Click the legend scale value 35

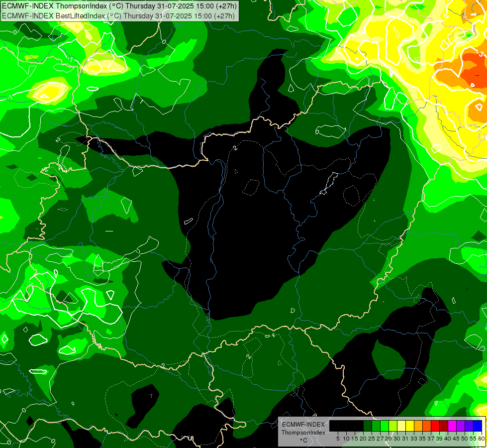point(422,439)
